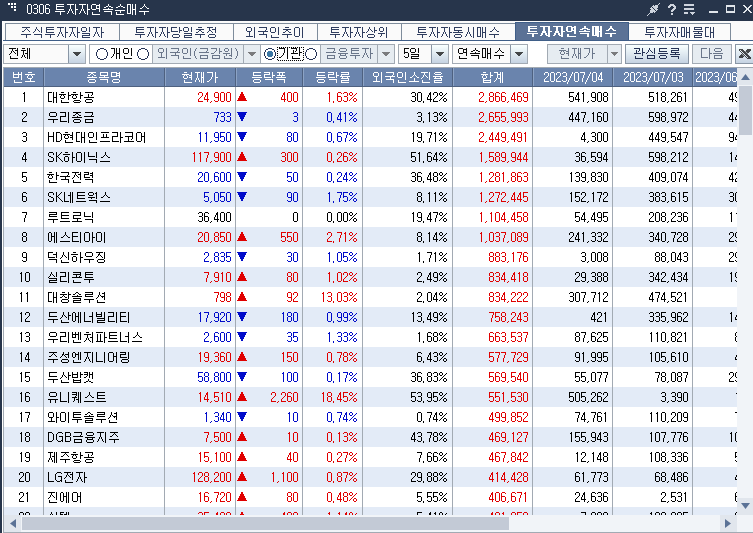This screenshot has height=533, width=753.
Task: Select the 외국인(금감원) radio button
Action: pyautogui.click(x=143, y=54)
